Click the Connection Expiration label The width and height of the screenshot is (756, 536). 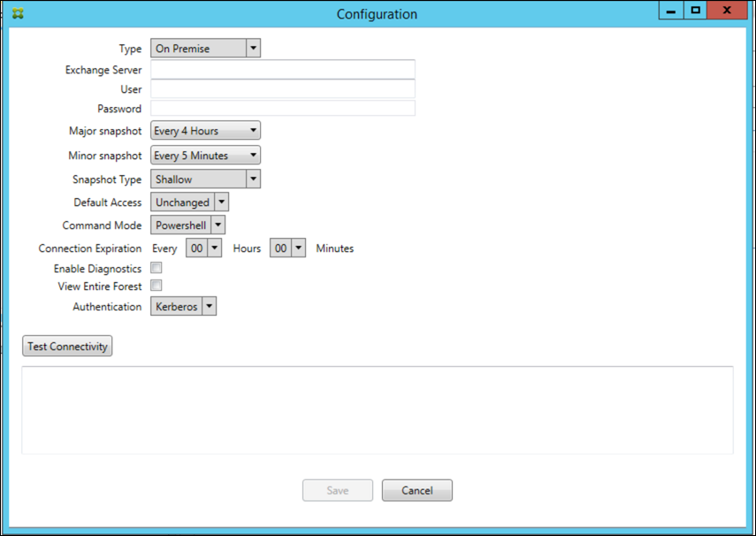[89, 249]
